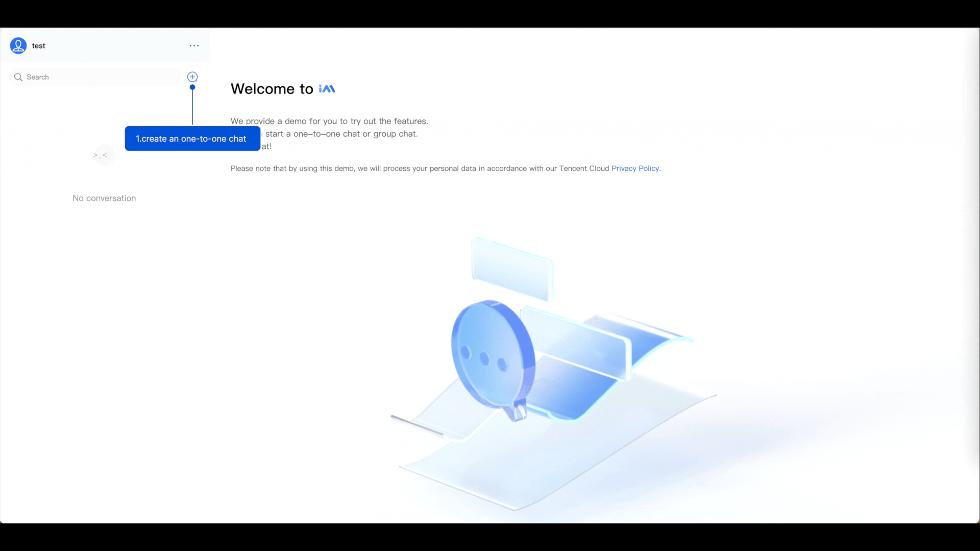Click the IM logo beside Welcome to
The image size is (980, 551).
point(327,89)
